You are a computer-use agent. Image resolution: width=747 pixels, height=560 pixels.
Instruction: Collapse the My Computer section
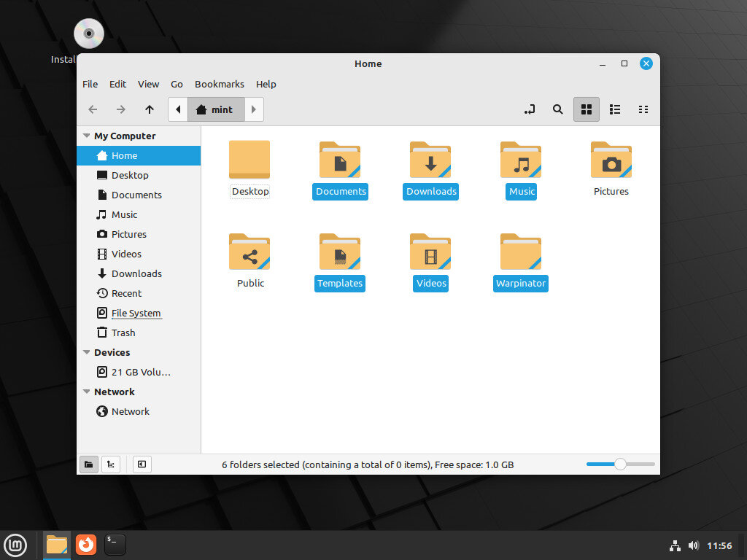[86, 136]
